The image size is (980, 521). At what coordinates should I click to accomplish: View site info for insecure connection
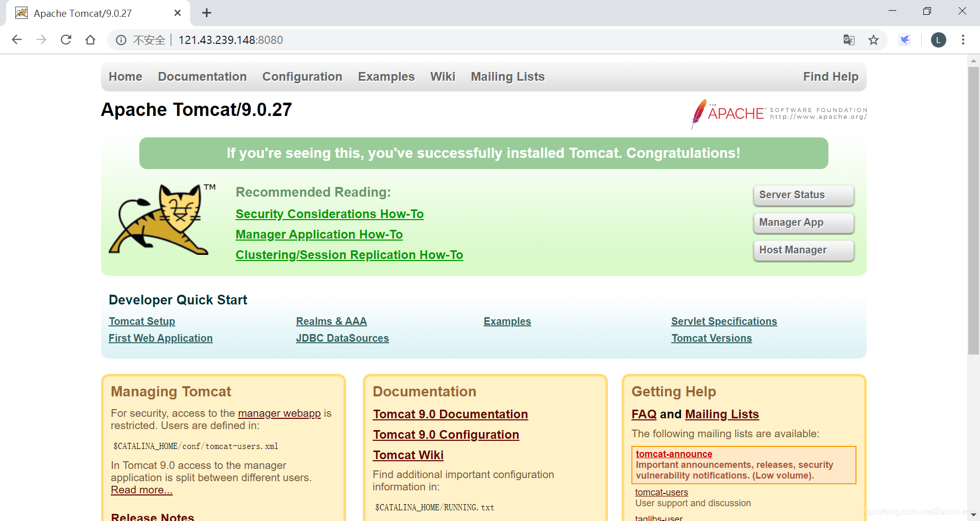[x=121, y=40]
